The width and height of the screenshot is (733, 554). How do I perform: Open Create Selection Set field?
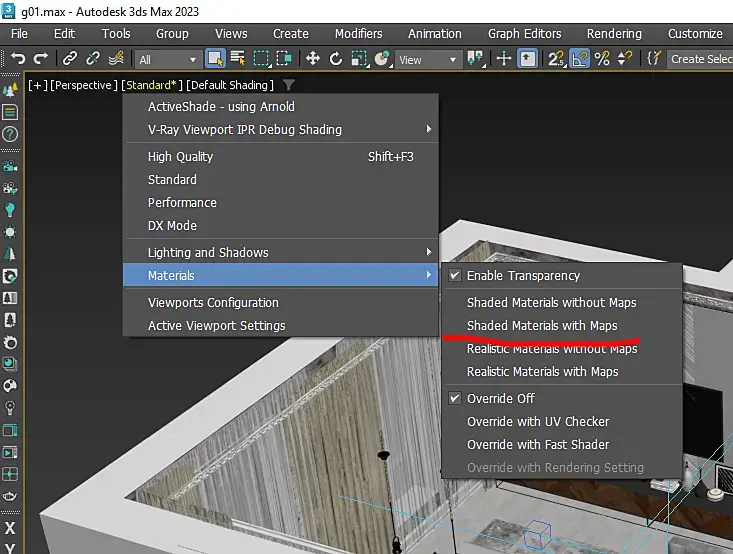click(700, 59)
